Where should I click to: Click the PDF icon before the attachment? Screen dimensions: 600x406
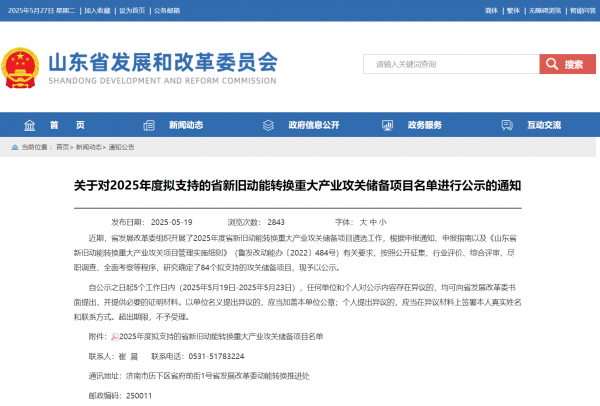coord(114,337)
